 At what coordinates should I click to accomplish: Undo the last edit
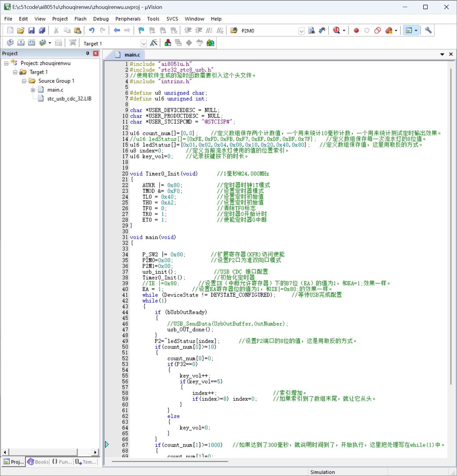[x=92, y=30]
